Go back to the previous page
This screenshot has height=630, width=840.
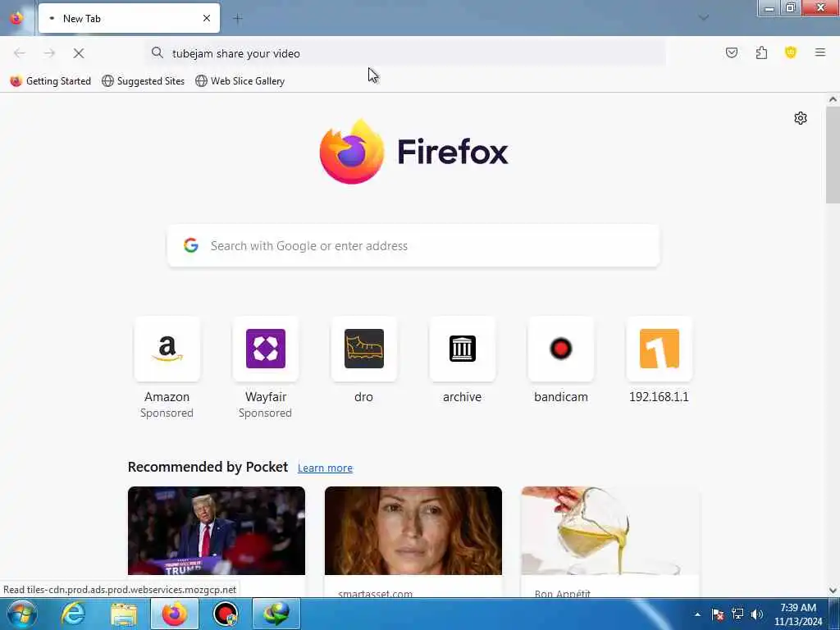[20, 53]
